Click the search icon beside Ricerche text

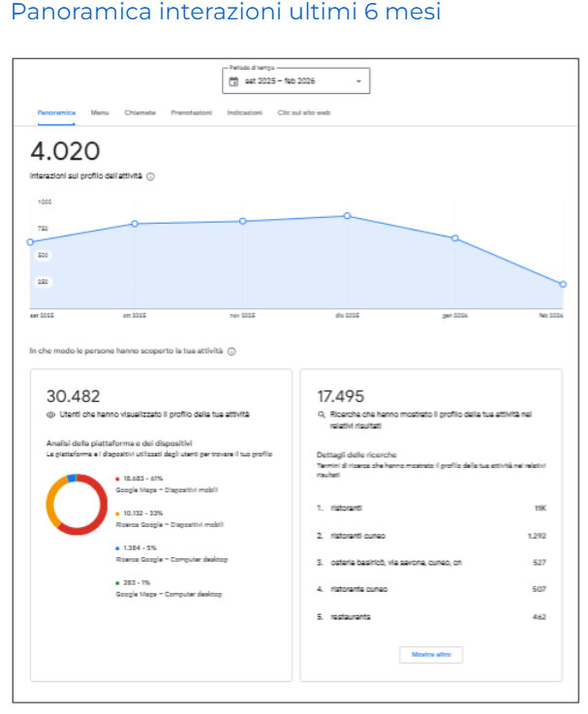click(x=321, y=415)
